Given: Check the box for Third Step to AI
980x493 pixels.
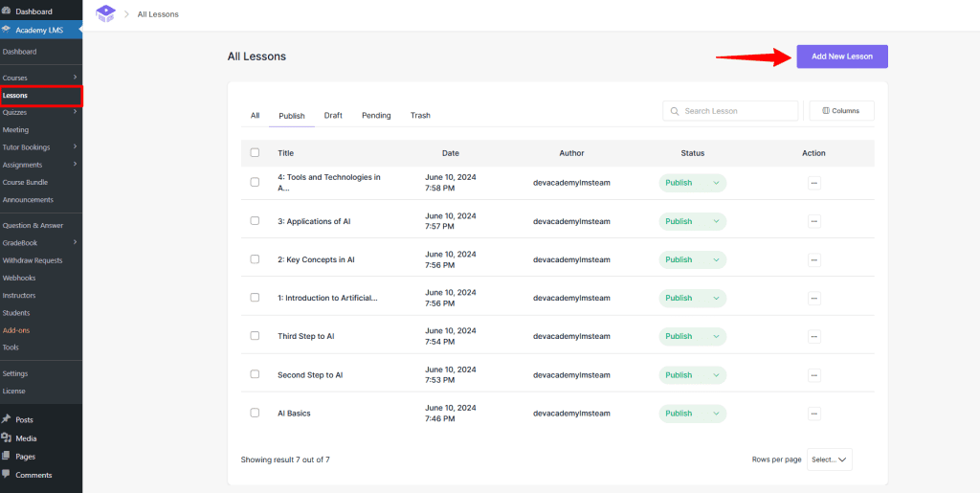Looking at the screenshot, I should tap(255, 336).
